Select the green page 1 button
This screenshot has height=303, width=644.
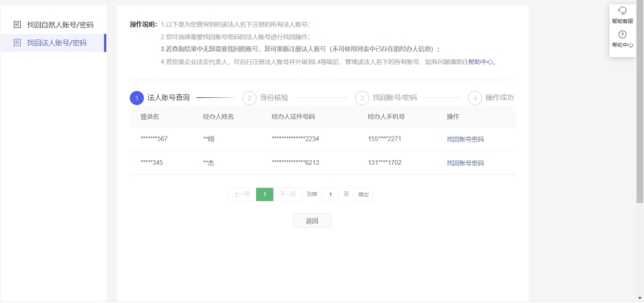click(x=265, y=194)
